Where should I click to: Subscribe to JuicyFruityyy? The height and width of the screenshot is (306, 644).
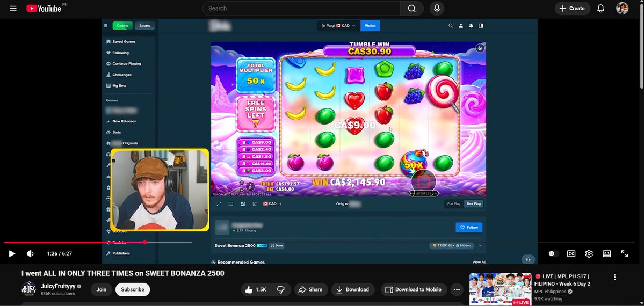(133, 289)
